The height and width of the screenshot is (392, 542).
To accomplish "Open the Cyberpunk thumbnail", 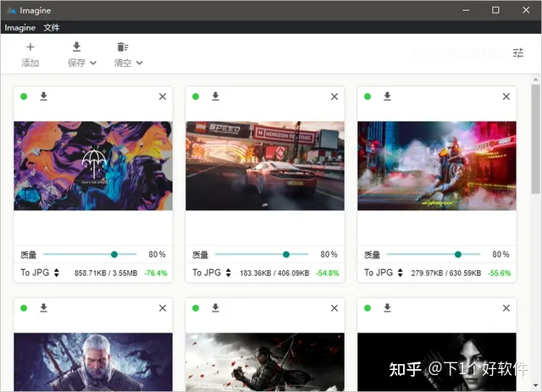I will click(437, 166).
